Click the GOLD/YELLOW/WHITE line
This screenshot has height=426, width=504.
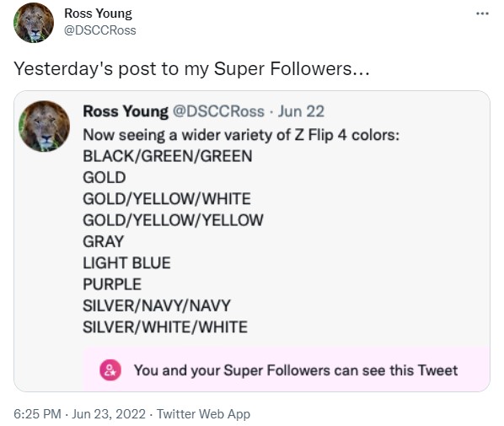pos(167,199)
